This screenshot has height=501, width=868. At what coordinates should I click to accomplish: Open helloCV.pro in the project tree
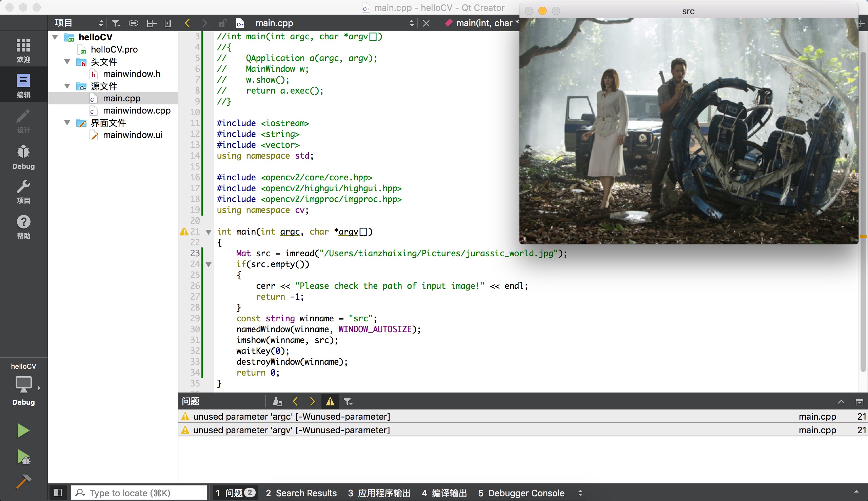coord(114,49)
